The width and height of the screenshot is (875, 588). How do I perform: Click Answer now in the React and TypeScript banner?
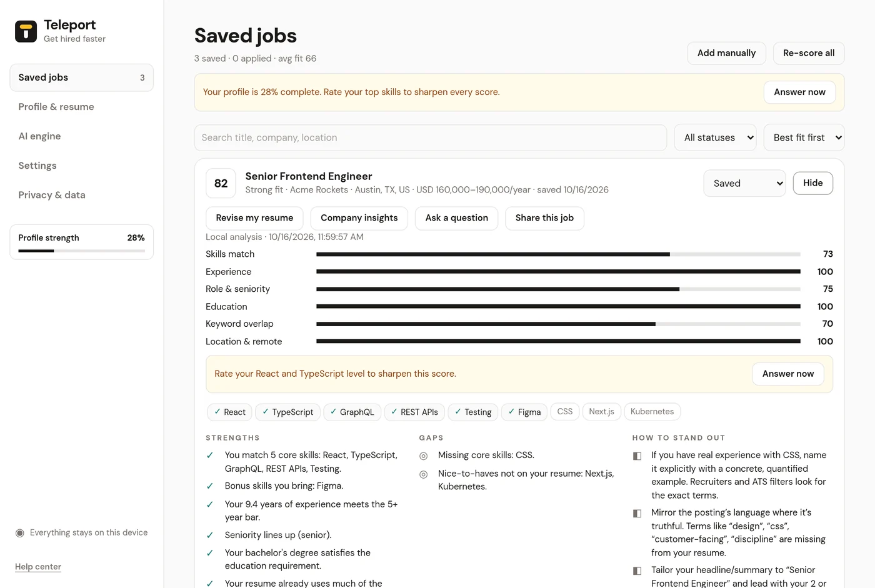pos(787,374)
